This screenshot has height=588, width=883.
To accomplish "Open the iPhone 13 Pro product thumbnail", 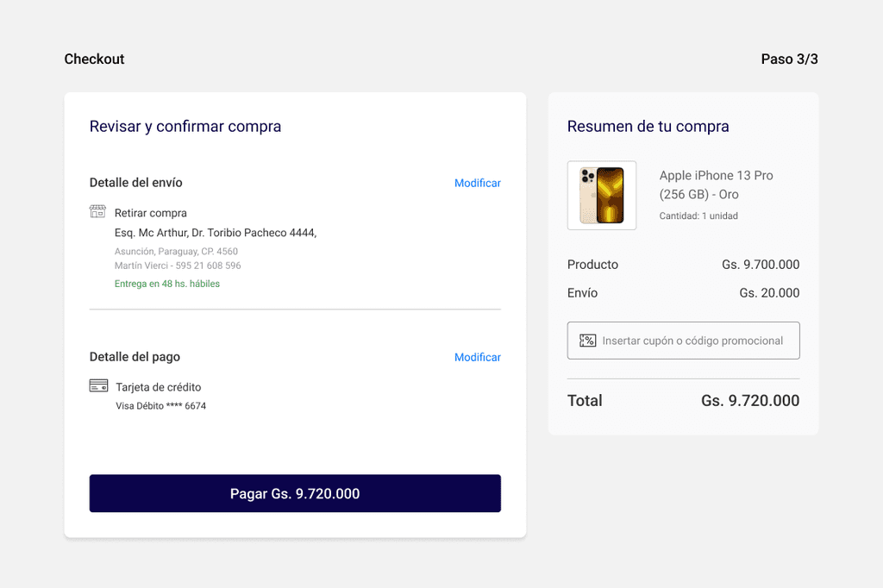I will point(601,196).
